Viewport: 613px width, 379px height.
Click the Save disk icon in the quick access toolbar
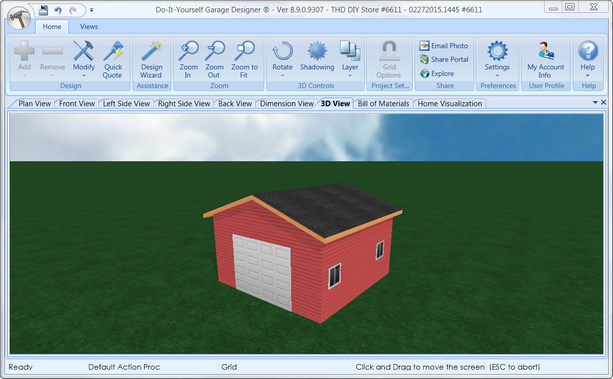43,10
